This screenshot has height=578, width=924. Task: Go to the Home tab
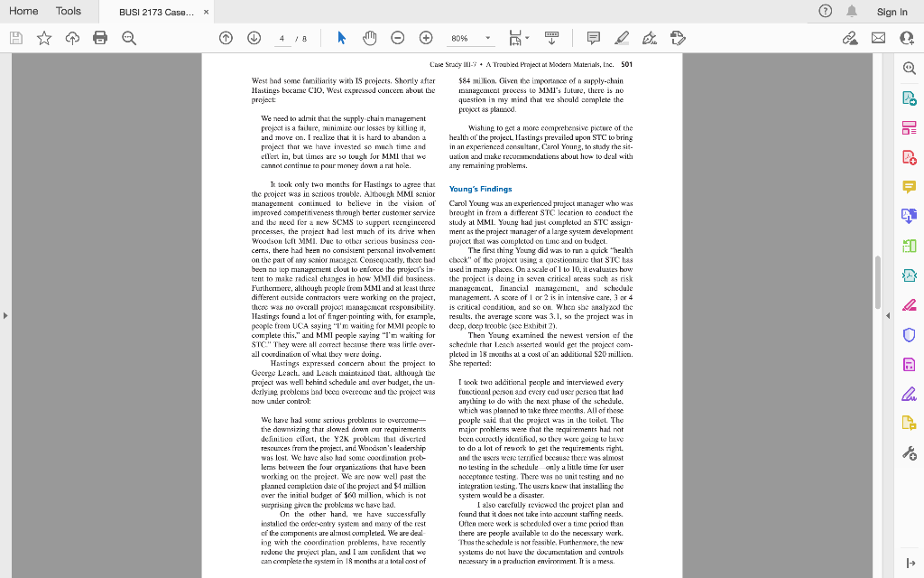pyautogui.click(x=23, y=12)
